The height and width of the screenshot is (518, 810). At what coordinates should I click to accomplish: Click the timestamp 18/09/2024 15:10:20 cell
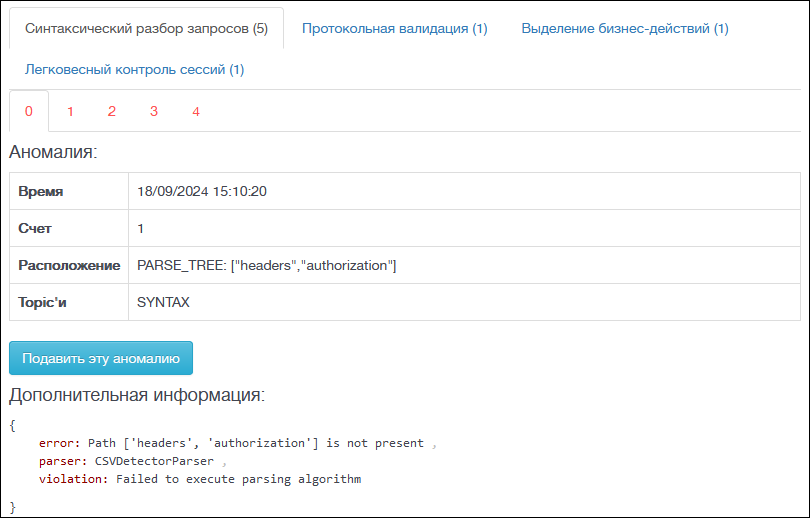point(464,191)
